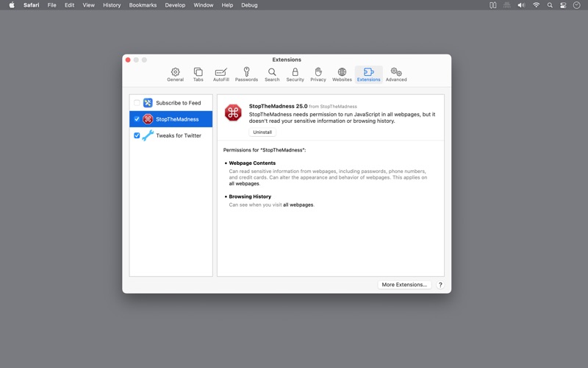Open the Bookmarks menu
The image size is (588, 368).
(x=143, y=5)
